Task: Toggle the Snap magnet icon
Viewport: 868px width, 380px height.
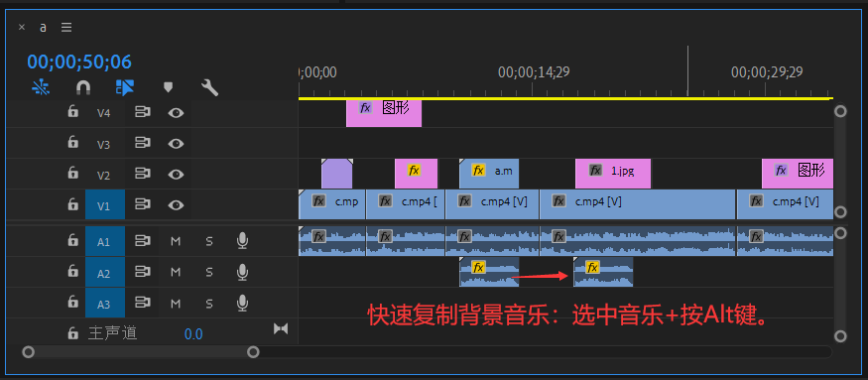Action: coord(83,87)
